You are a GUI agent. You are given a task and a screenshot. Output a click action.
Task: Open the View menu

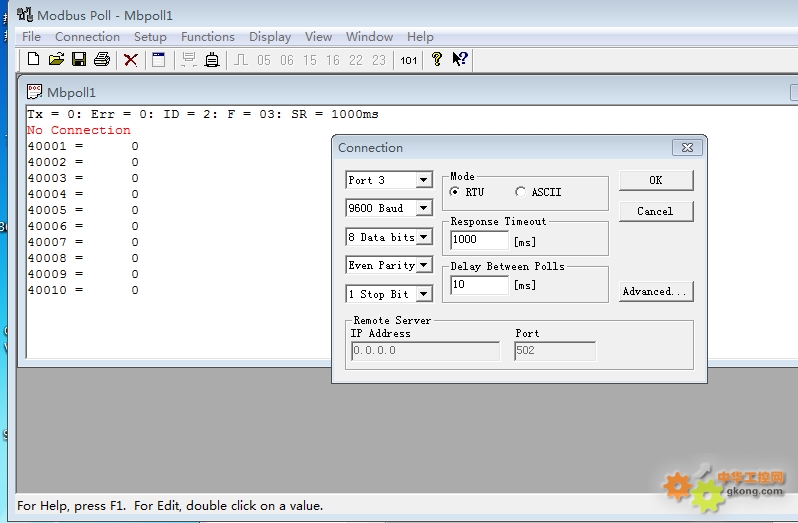(x=318, y=37)
